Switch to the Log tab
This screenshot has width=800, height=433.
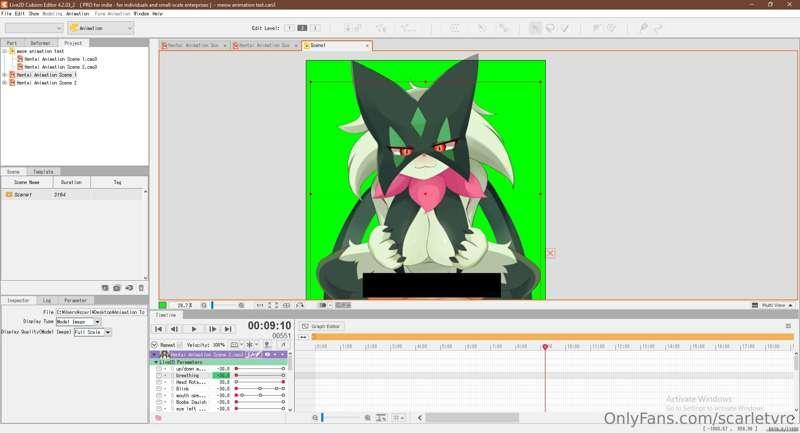47,301
